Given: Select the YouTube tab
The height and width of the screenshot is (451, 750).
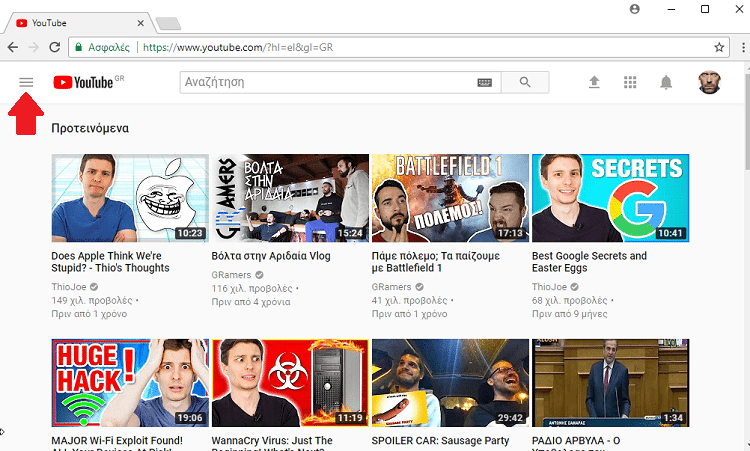Looking at the screenshot, I should (x=79, y=23).
